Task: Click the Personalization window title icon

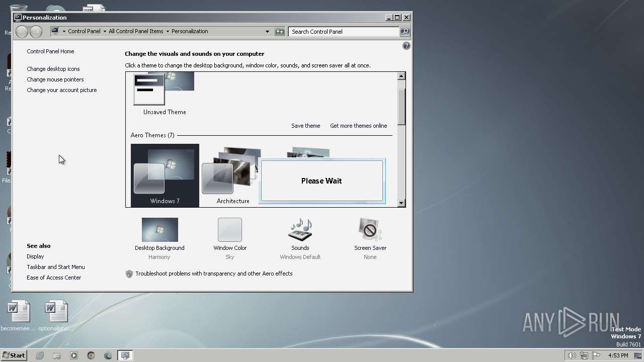Action: [x=18, y=17]
